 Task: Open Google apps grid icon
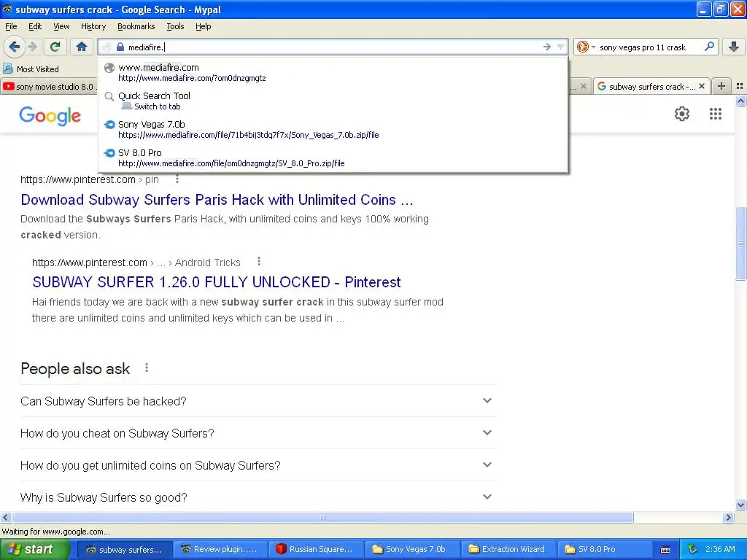point(715,114)
